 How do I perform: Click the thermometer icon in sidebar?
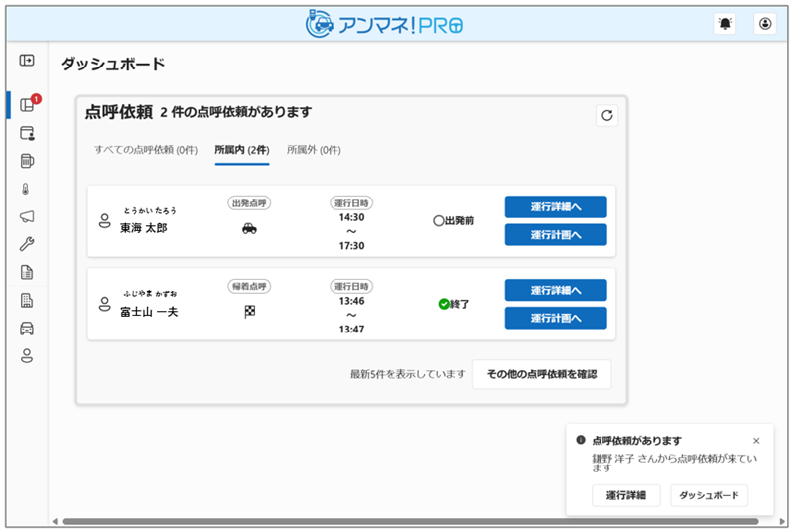click(27, 189)
